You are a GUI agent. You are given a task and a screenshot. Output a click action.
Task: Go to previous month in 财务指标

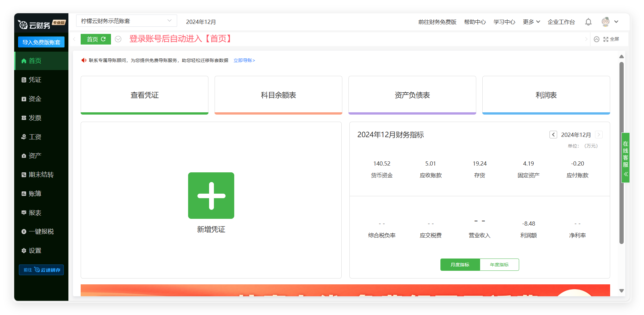pyautogui.click(x=553, y=135)
